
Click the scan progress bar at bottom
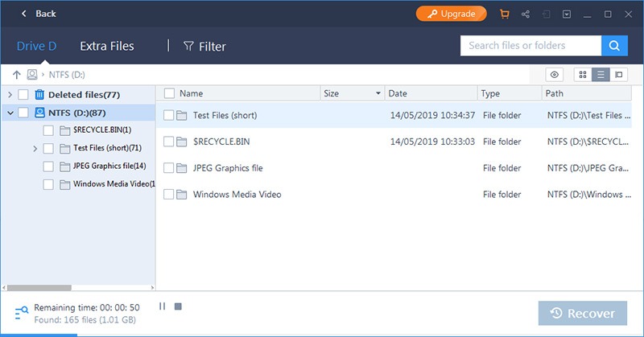322,335
